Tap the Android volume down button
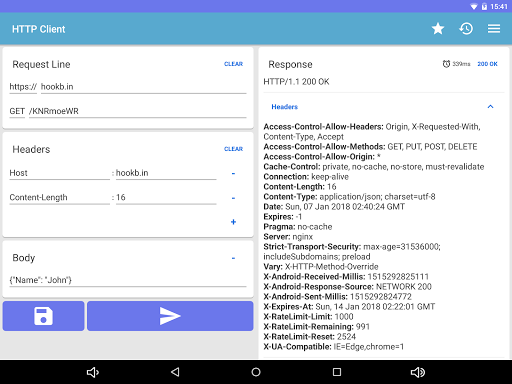This screenshot has width=512, height=384. tap(93, 372)
